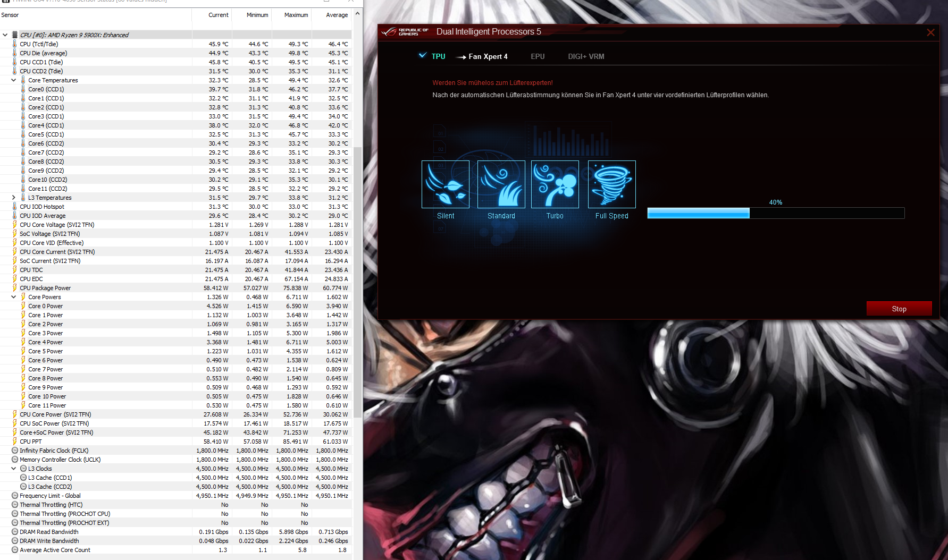The image size is (948, 560).
Task: Click lightning icon of CPU Core Voltage row
Action: point(15,225)
